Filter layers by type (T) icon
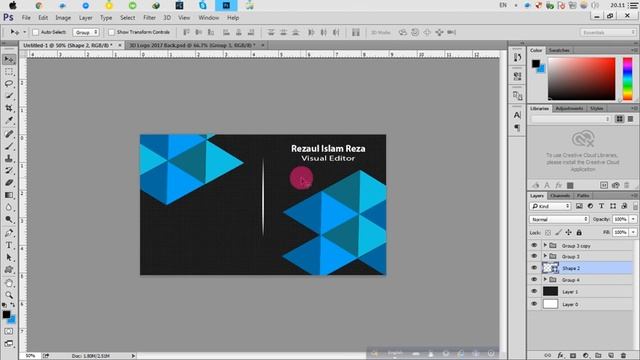 click(x=601, y=206)
